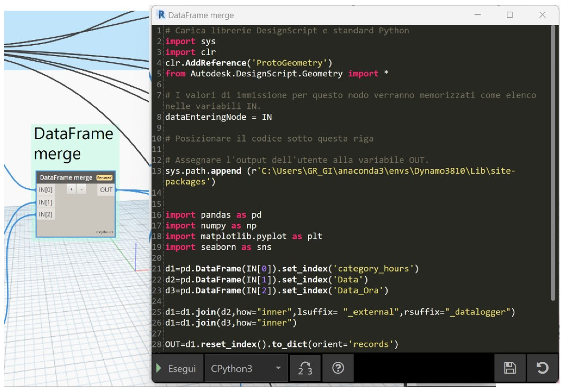Open the CPython3 engine dropdown

tap(246, 368)
